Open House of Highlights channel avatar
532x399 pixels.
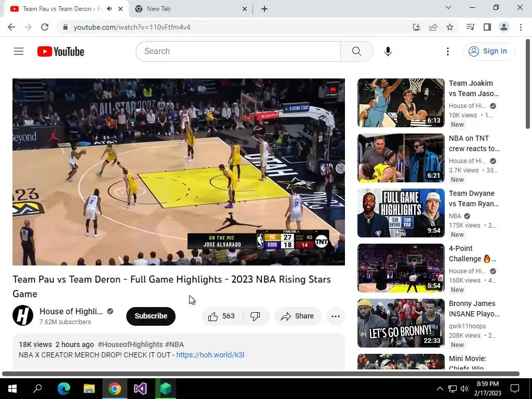[23, 315]
